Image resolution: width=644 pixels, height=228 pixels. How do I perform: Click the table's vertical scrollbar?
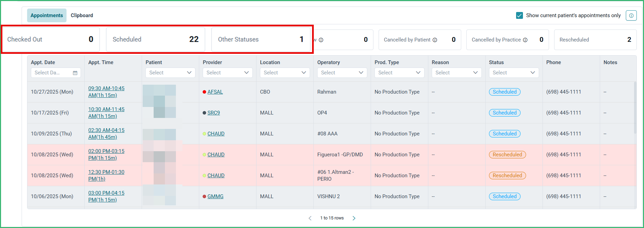click(x=635, y=108)
